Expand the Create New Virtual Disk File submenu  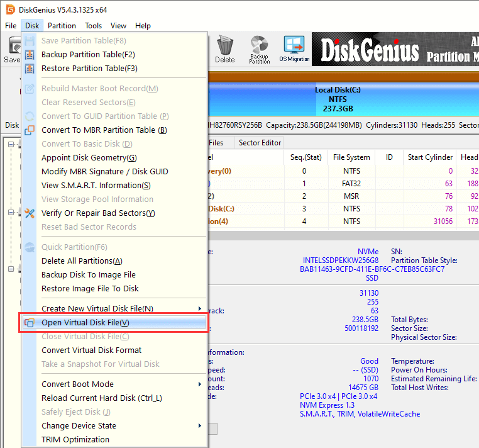[x=200, y=309]
